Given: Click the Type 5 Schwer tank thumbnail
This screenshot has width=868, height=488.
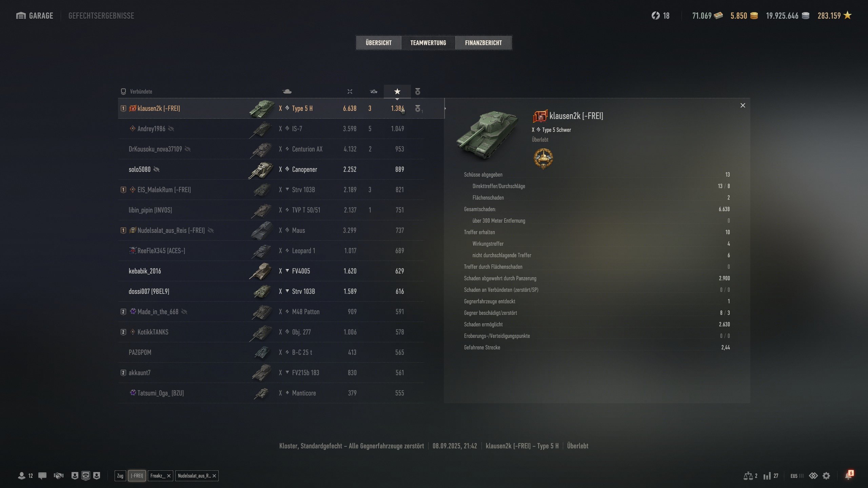Looking at the screenshot, I should point(488,135).
